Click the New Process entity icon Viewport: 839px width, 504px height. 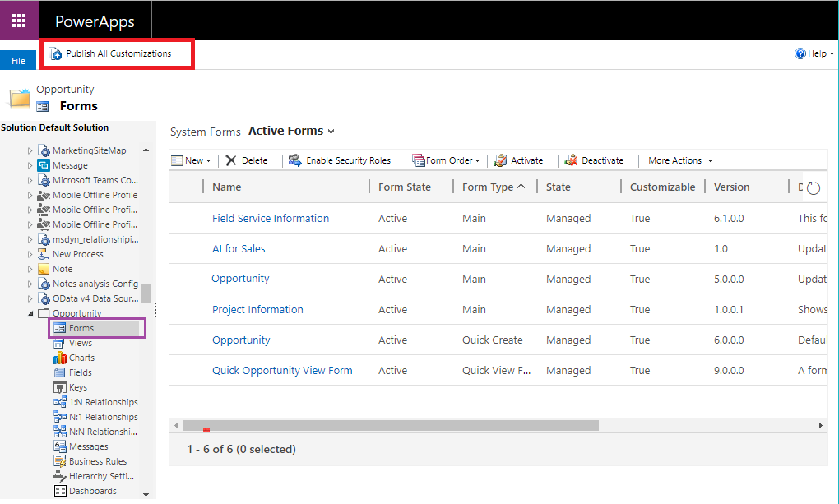(44, 254)
